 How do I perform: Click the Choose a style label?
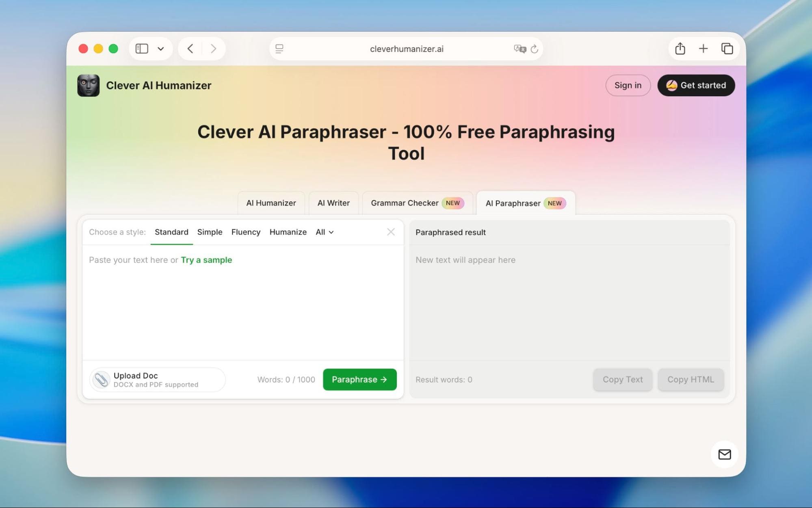(117, 232)
